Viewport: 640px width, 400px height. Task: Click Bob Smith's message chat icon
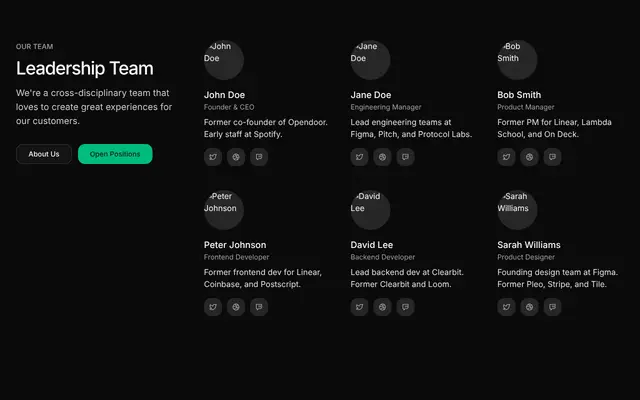tap(552, 157)
